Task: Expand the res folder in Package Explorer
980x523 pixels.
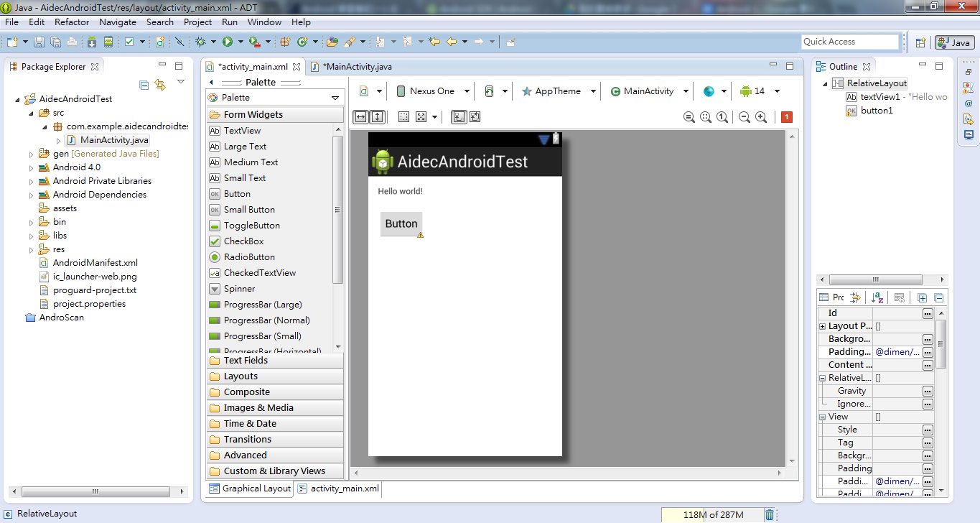Action: pos(32,249)
